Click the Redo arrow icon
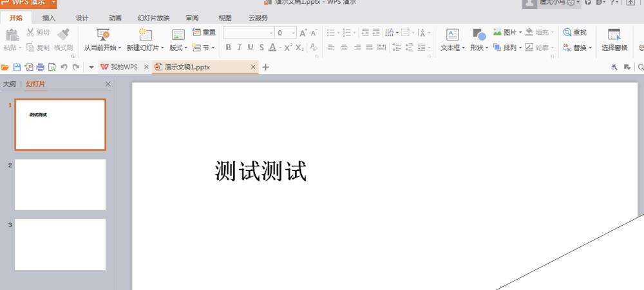The height and width of the screenshot is (290, 644). pos(75,68)
